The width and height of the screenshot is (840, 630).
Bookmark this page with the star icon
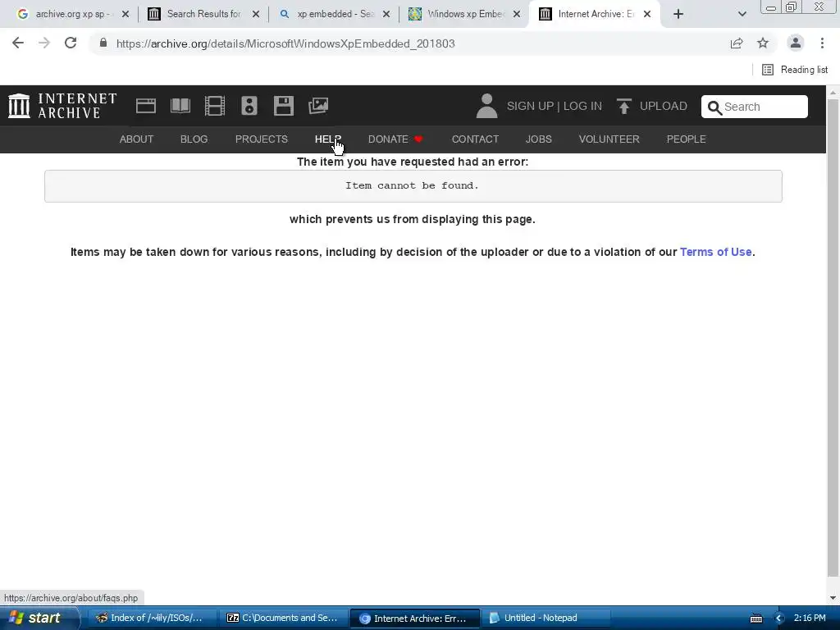coord(763,43)
